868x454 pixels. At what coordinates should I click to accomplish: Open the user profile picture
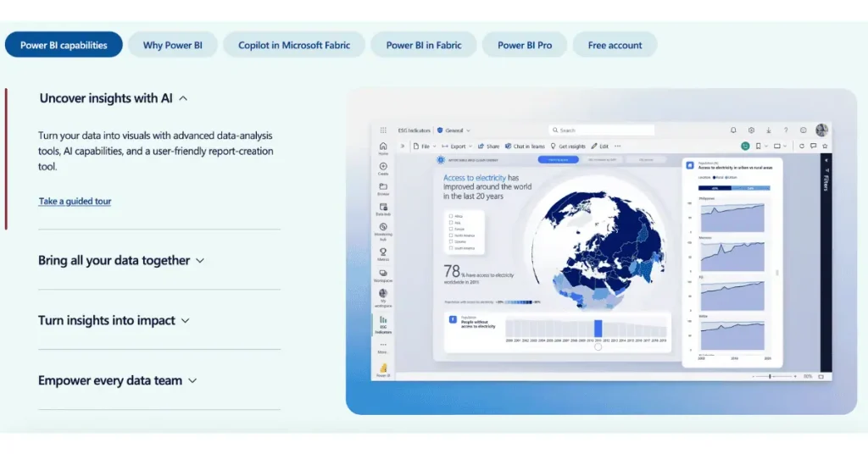821,130
